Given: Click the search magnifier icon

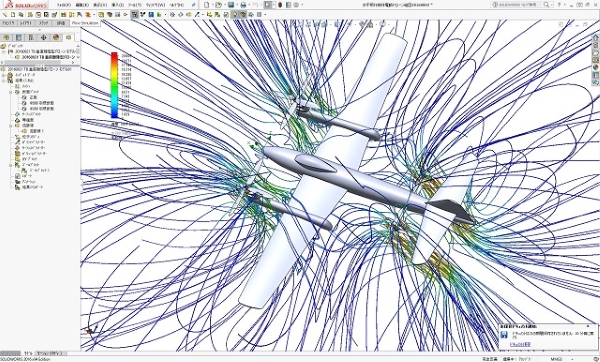Looking at the screenshot, I should (x=546, y=5).
